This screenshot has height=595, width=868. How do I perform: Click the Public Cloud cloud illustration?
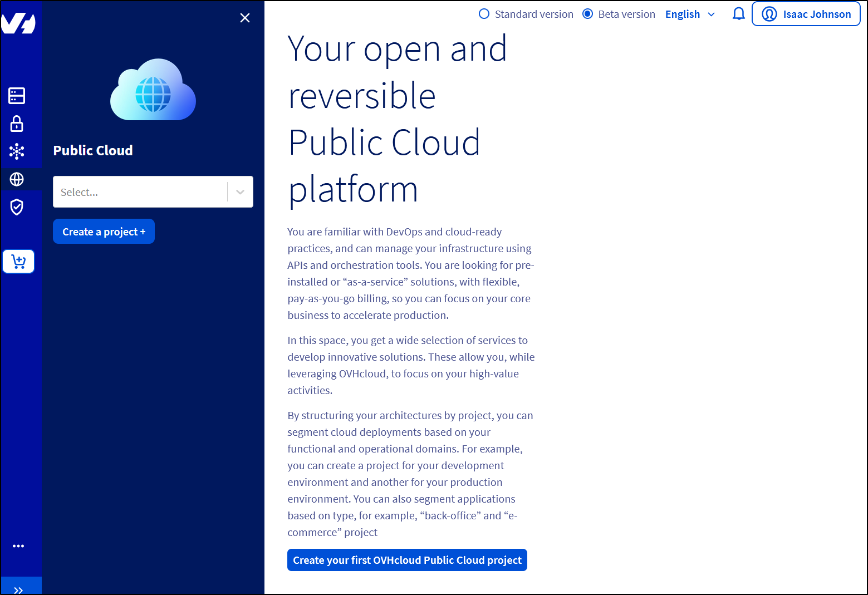pyautogui.click(x=153, y=89)
